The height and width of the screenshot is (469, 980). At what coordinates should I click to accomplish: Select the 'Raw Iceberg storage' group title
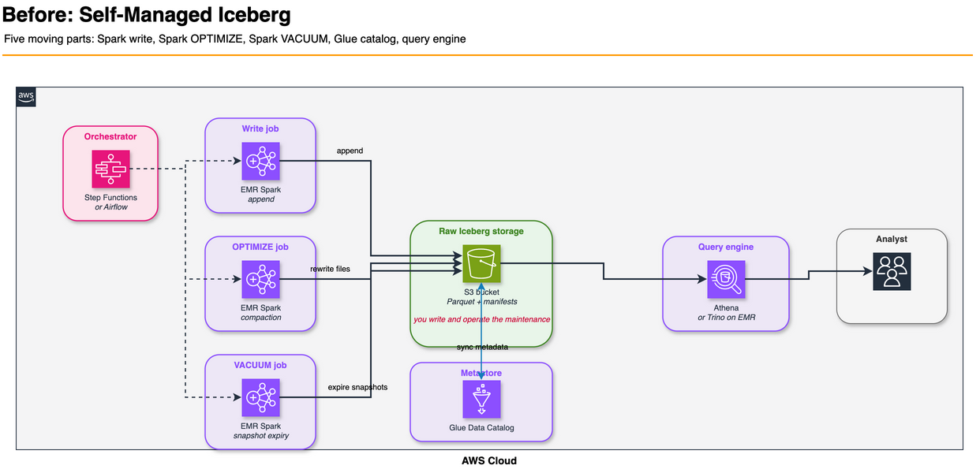[x=481, y=231]
